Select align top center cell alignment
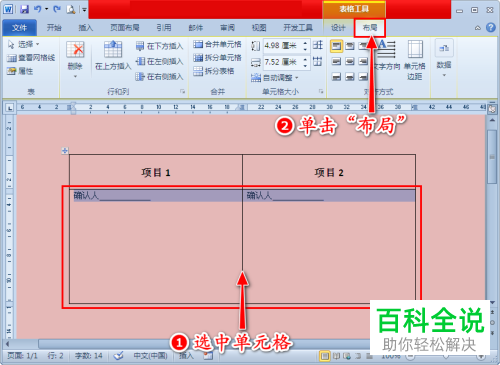This screenshot has width=500, height=365. point(350,46)
